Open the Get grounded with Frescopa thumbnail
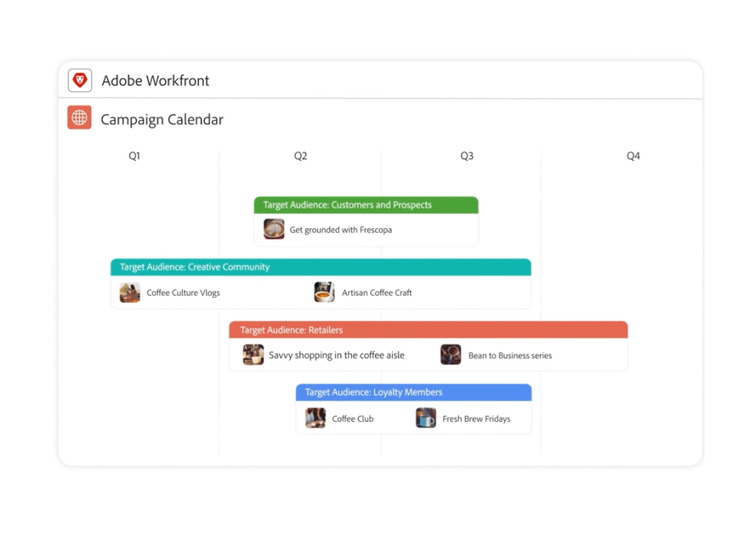The image size is (750, 547). [x=274, y=229]
